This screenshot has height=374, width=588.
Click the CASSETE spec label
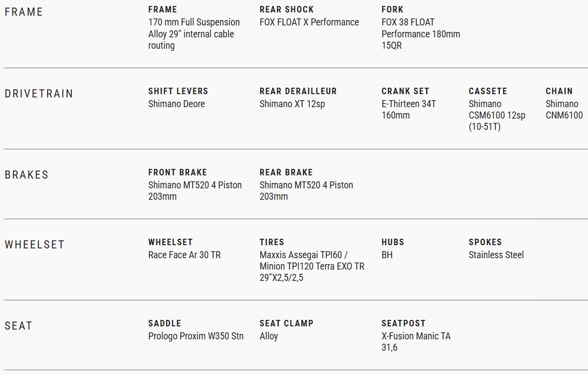tap(488, 91)
